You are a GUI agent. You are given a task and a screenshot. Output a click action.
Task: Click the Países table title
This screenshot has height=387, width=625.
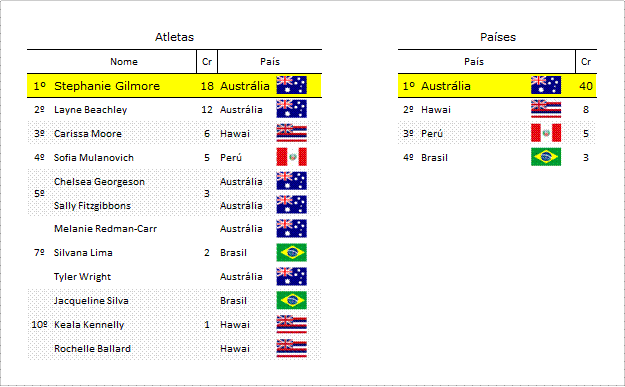[x=498, y=37]
